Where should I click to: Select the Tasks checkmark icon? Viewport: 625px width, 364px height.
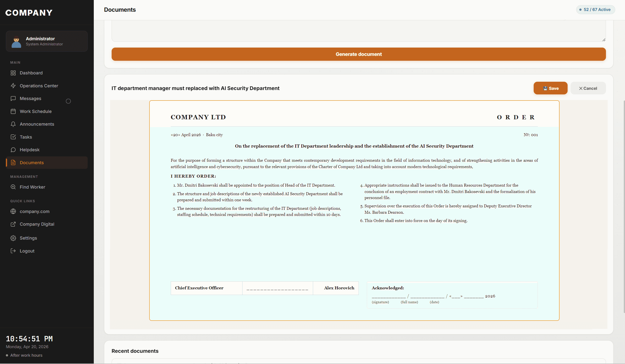14,137
